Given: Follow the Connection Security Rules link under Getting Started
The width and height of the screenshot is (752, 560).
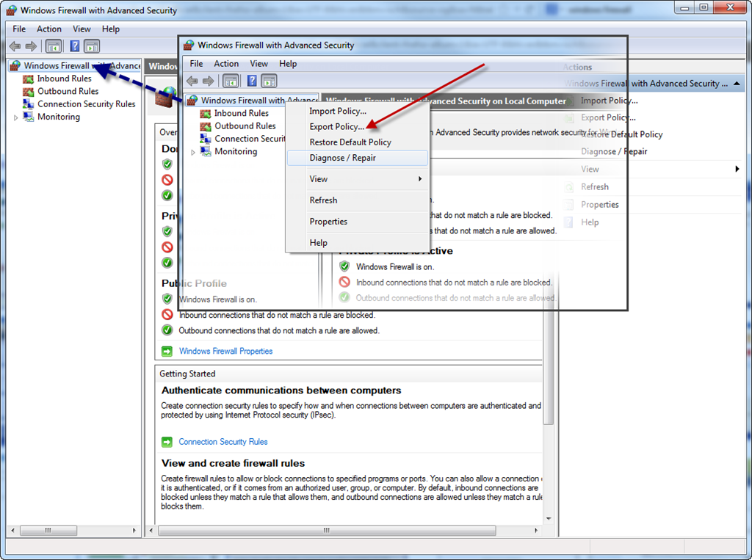Looking at the screenshot, I should [223, 442].
